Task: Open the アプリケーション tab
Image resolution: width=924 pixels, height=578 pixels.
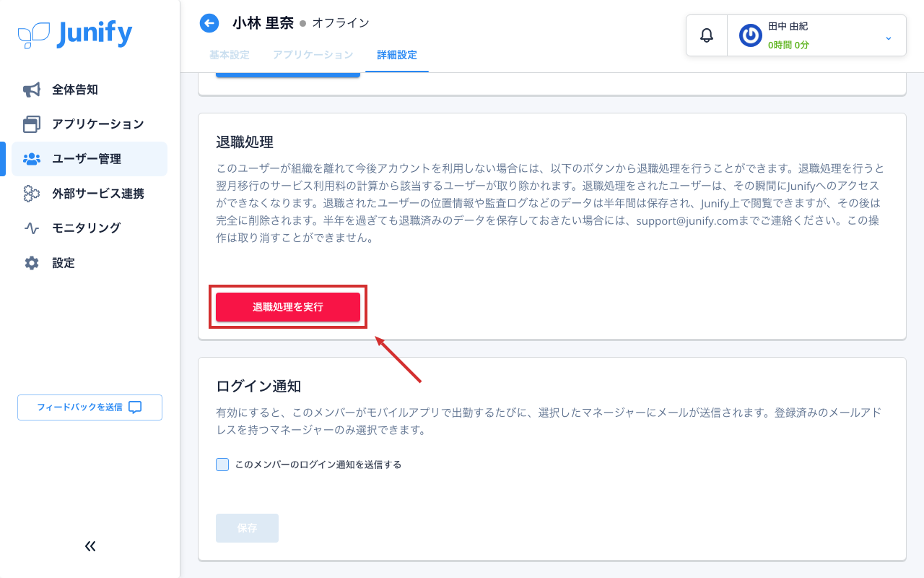Action: click(313, 55)
